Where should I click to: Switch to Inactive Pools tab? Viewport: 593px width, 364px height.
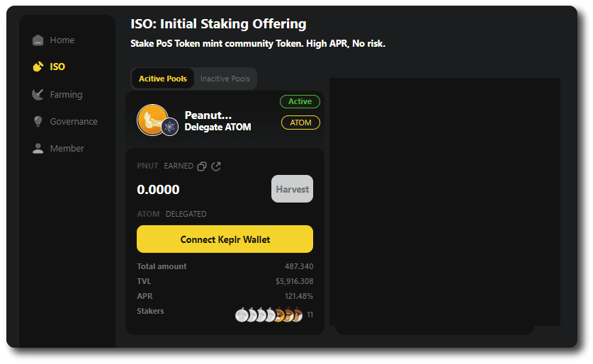(x=225, y=79)
